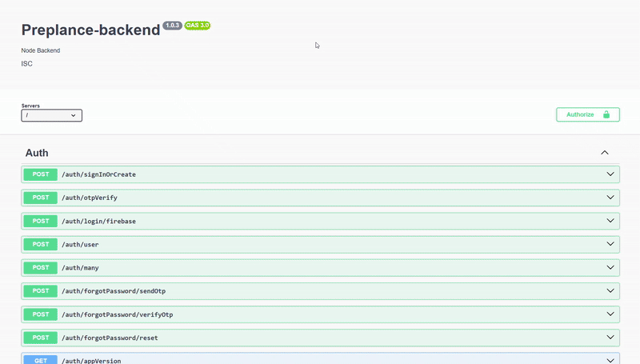640x364 pixels.
Task: Open the /auth/forgotPassword/reset path text
Action: click(110, 338)
